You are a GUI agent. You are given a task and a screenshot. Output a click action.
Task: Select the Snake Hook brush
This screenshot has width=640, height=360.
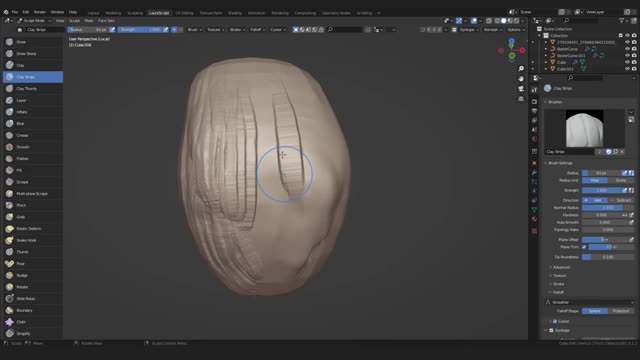pos(33,240)
